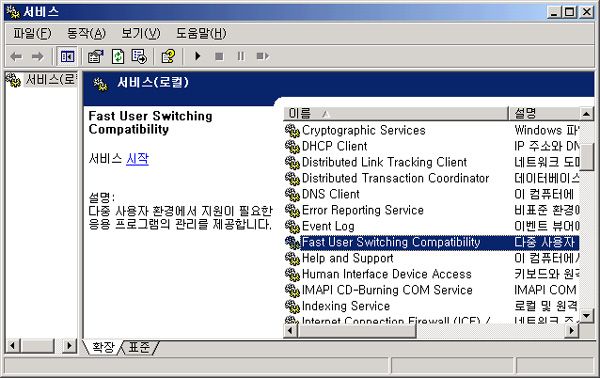Click the Refresh toolbar icon
The width and height of the screenshot is (600, 378).
(117, 57)
